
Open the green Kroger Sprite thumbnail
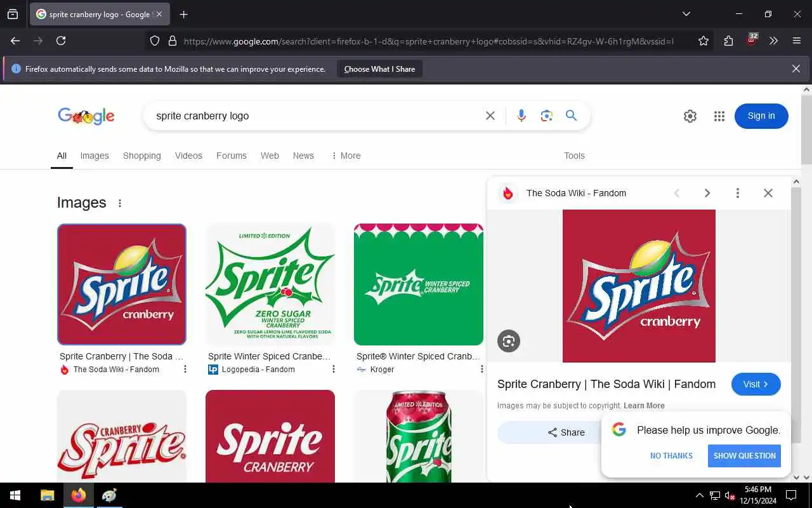(x=419, y=284)
